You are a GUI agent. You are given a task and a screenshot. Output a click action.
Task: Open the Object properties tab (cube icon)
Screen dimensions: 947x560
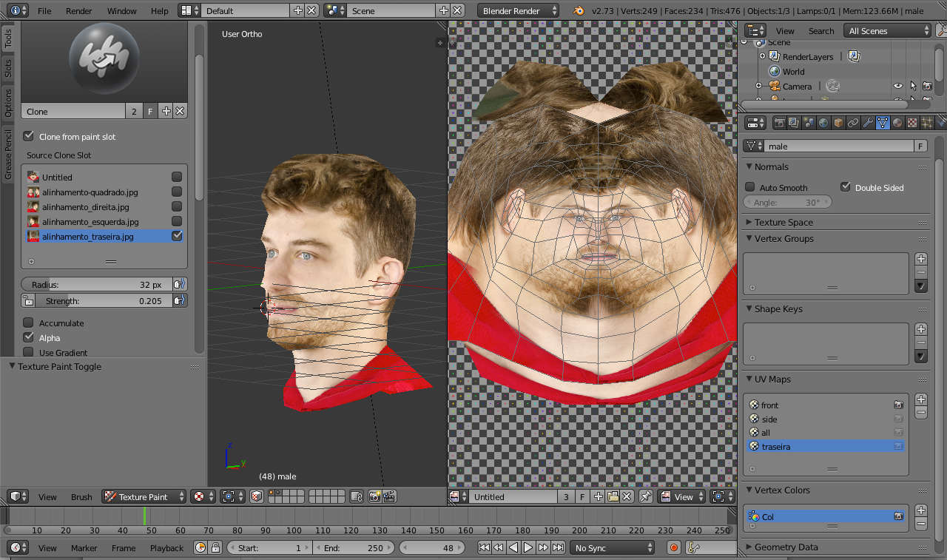tap(838, 123)
